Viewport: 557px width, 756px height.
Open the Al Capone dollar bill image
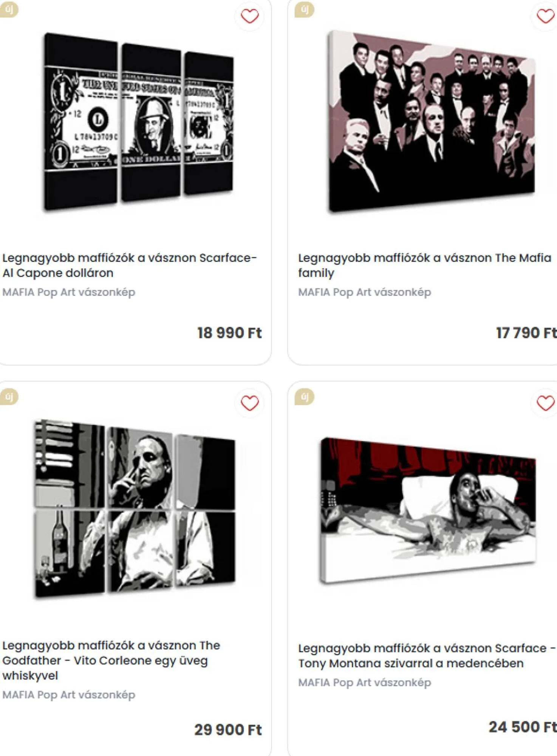(x=138, y=122)
